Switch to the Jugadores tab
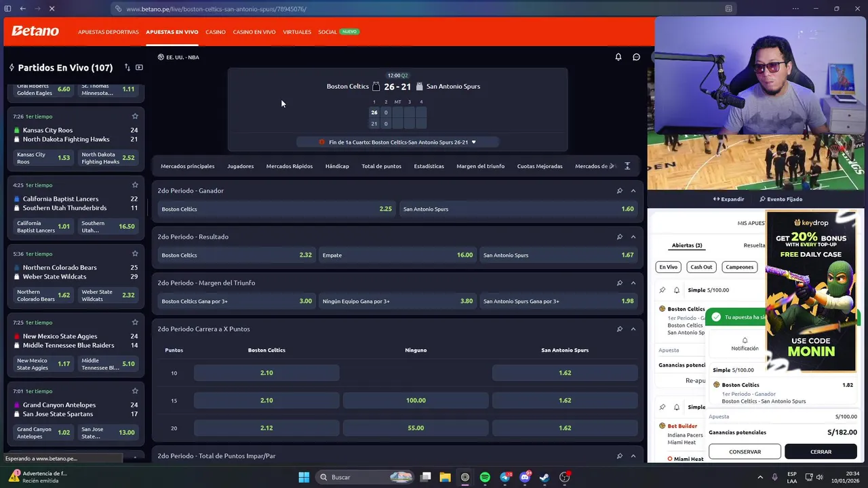This screenshot has height=488, width=868. click(240, 166)
